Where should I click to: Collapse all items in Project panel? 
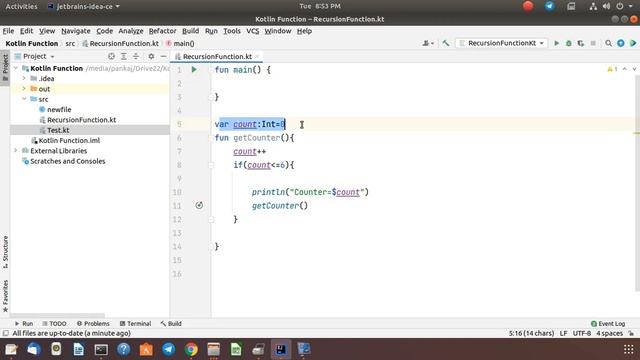[136, 56]
